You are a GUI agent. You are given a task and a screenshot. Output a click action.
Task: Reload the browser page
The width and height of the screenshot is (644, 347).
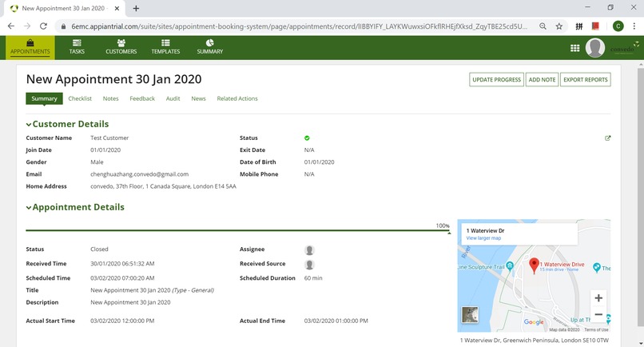click(43, 26)
